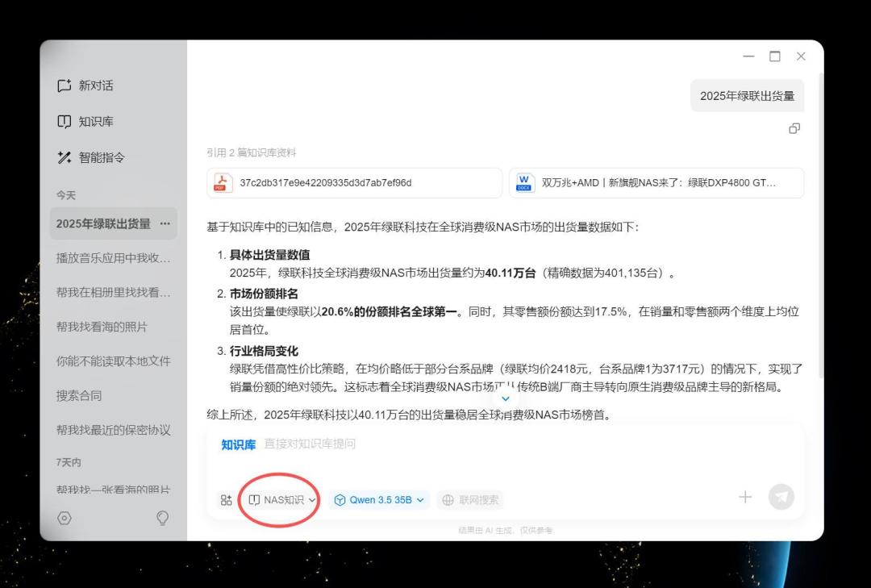
Task: Close the chat window
Action: click(x=801, y=56)
